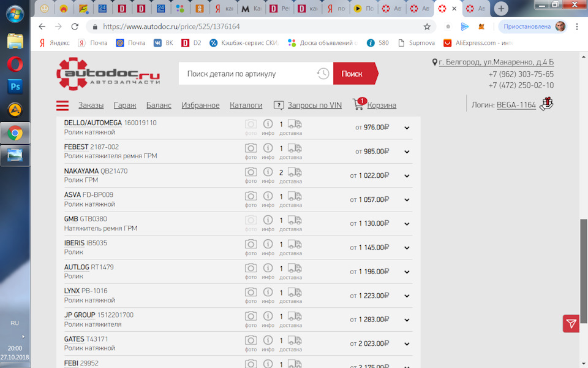Screen dimensions: 588x368
Task: Open the Белгород address link
Action: coord(496,62)
